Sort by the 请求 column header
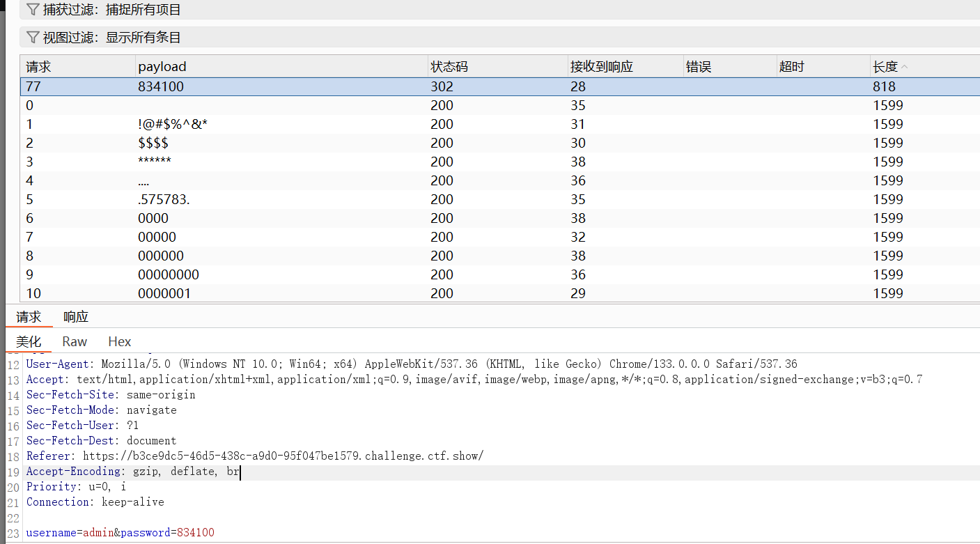Image resolution: width=980 pixels, height=544 pixels. pyautogui.click(x=39, y=67)
